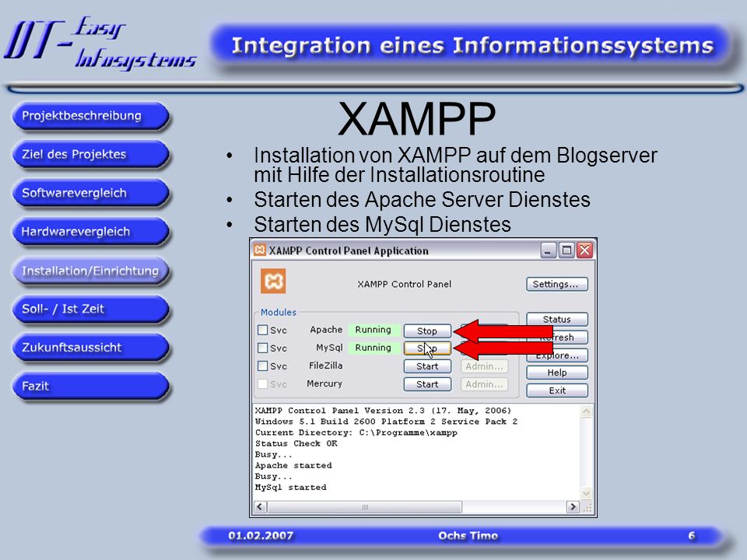
Task: Click the IT-Easy Infosystems logo
Action: click(100, 43)
